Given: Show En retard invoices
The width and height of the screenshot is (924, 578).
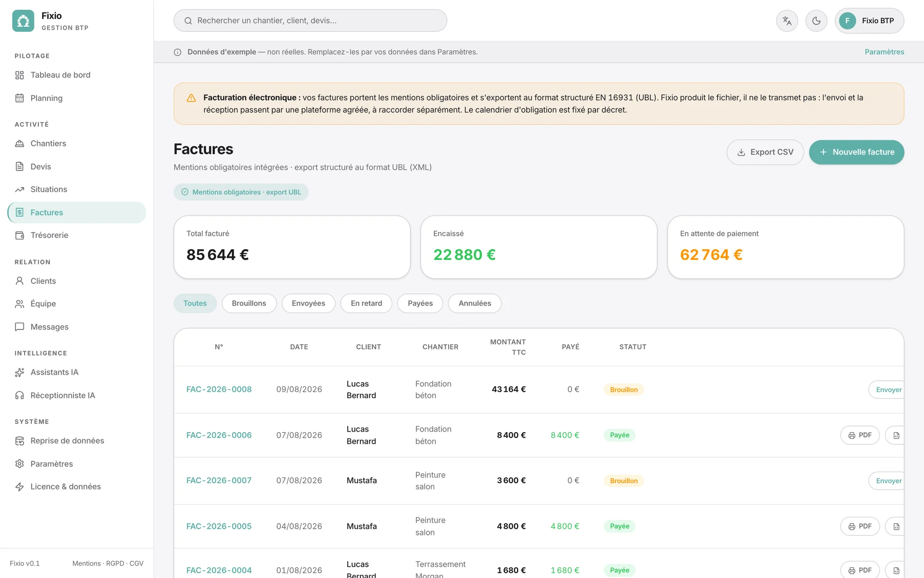Looking at the screenshot, I should click(x=367, y=303).
